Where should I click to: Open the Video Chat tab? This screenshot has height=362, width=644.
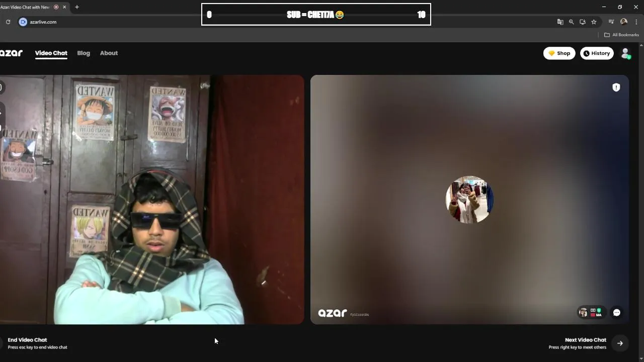[x=51, y=53]
